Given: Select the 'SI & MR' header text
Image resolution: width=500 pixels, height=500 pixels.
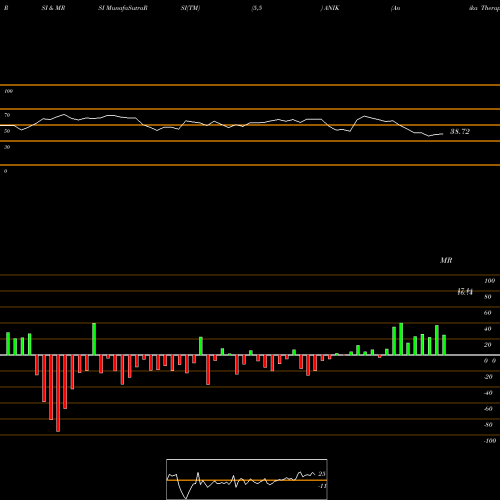Looking at the screenshot, I should (53, 8).
